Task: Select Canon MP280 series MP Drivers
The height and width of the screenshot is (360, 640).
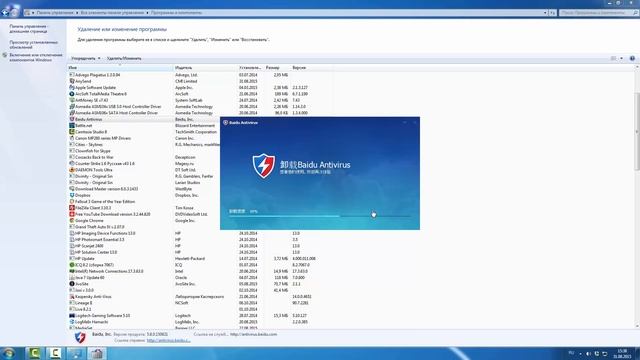Action: (x=144, y=138)
